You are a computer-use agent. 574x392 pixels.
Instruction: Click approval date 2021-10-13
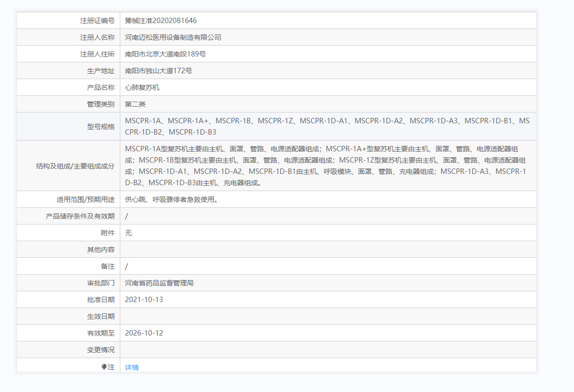click(x=144, y=300)
